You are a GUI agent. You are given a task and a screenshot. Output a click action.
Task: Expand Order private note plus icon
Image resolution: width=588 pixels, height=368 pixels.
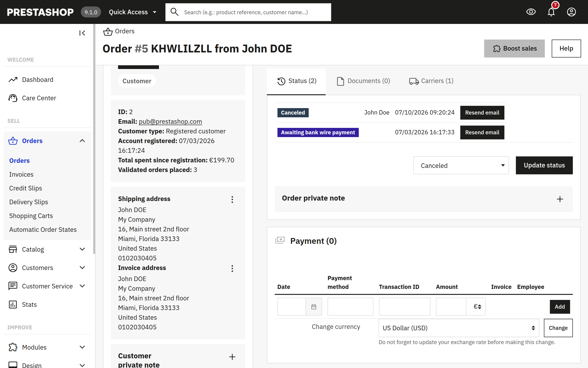coord(560,199)
